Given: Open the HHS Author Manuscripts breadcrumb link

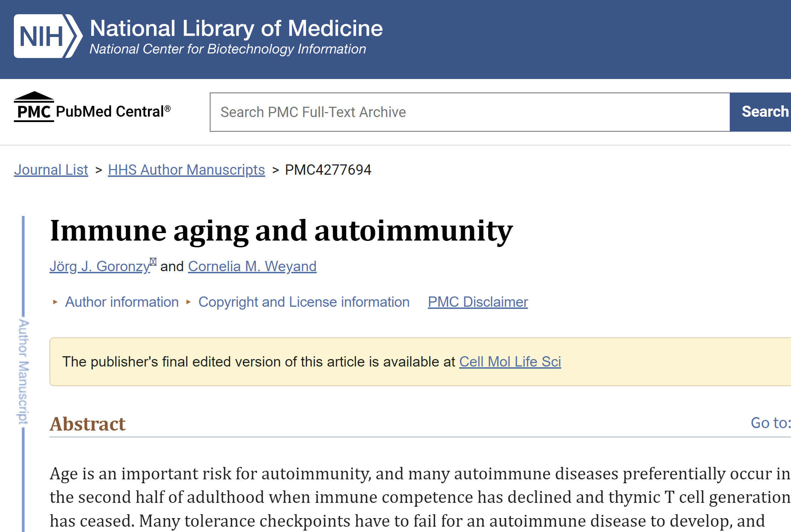Looking at the screenshot, I should pyautogui.click(x=186, y=170).
